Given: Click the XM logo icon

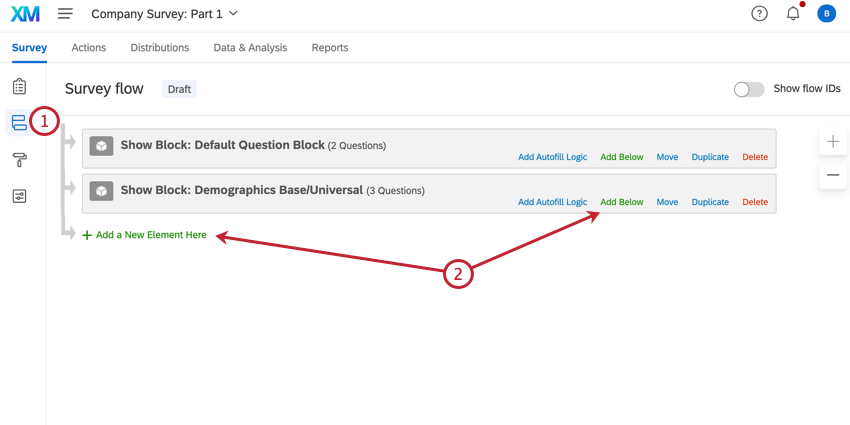Looking at the screenshot, I should pyautogui.click(x=25, y=14).
